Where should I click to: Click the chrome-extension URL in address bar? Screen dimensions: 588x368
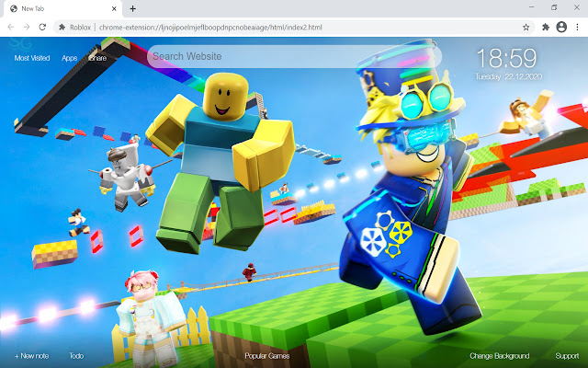[x=210, y=27]
